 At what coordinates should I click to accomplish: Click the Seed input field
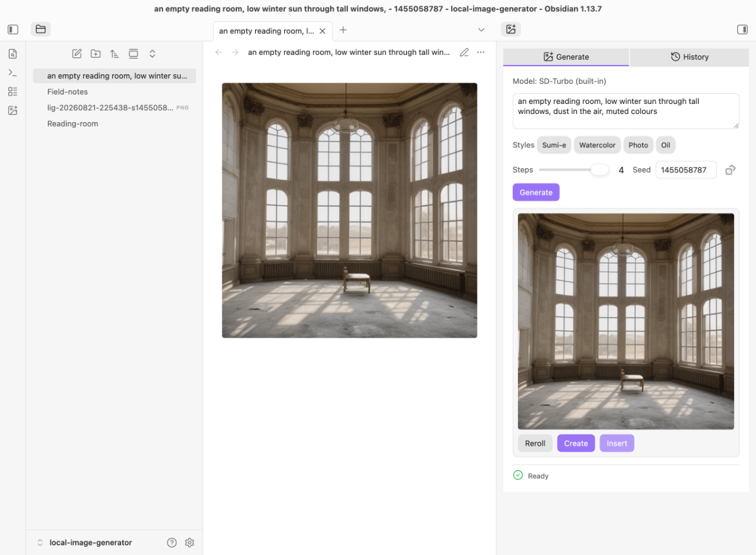point(686,170)
